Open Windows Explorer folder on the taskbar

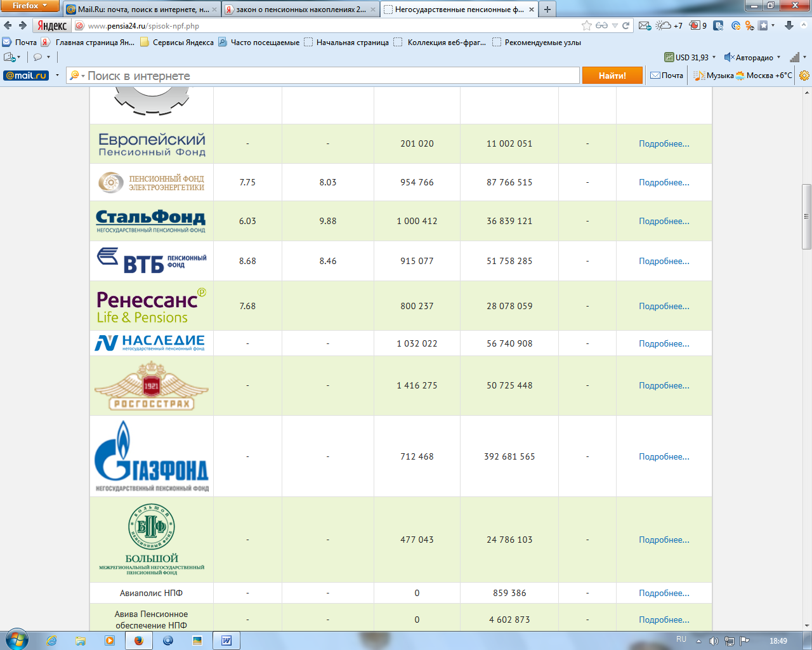tap(81, 640)
